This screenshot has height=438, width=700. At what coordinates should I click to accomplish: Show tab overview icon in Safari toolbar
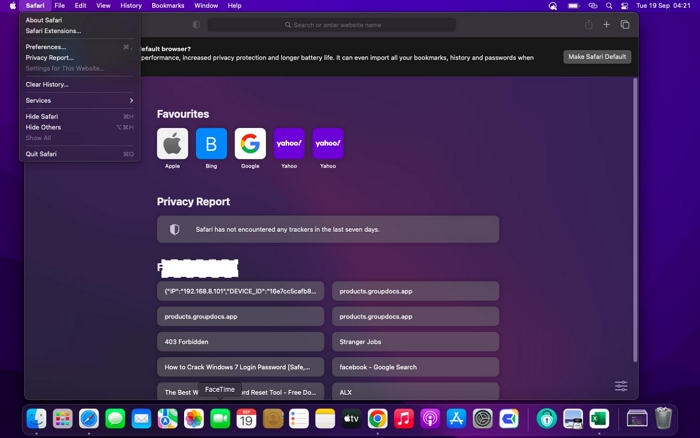pos(625,25)
